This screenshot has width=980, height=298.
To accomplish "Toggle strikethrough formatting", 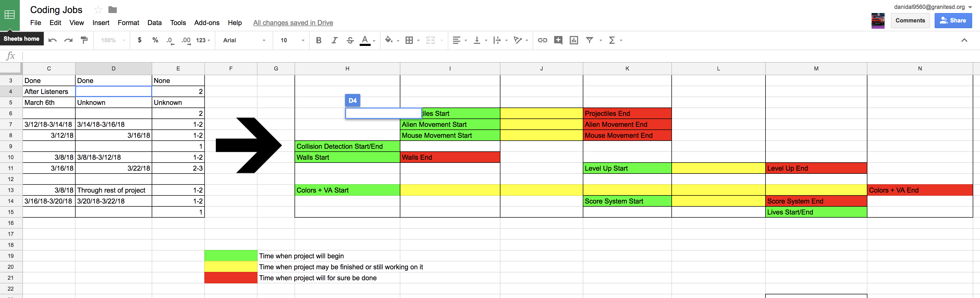I will point(350,40).
